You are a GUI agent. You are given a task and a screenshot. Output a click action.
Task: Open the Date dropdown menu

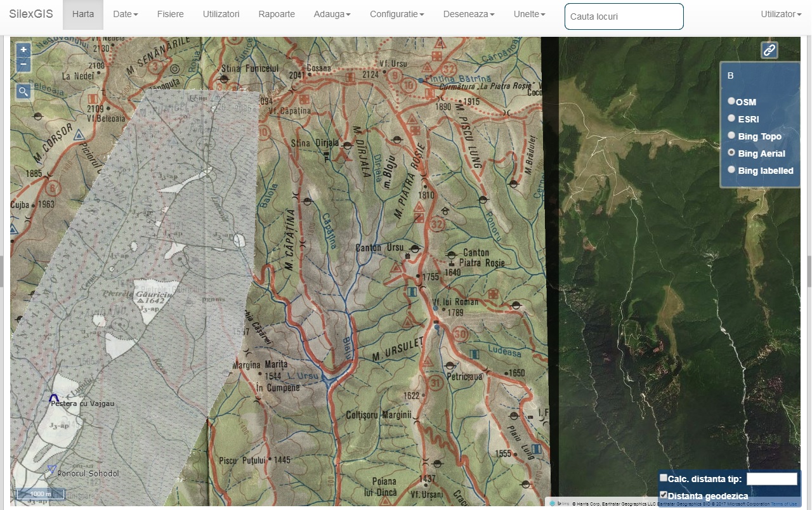point(125,14)
